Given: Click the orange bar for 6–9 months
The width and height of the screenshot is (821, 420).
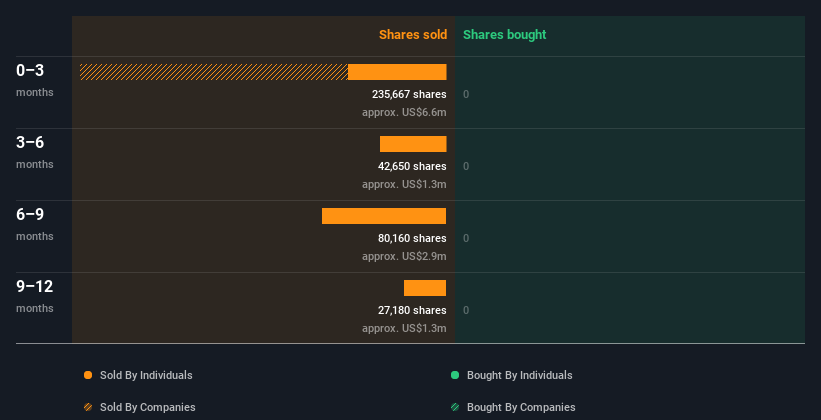Looking at the screenshot, I should tap(384, 216).
